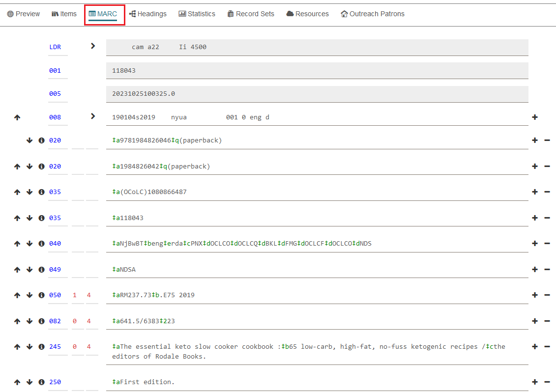Viewport: 556px width, 392px height.
Task: Click the 008 tag link
Action: coord(55,117)
